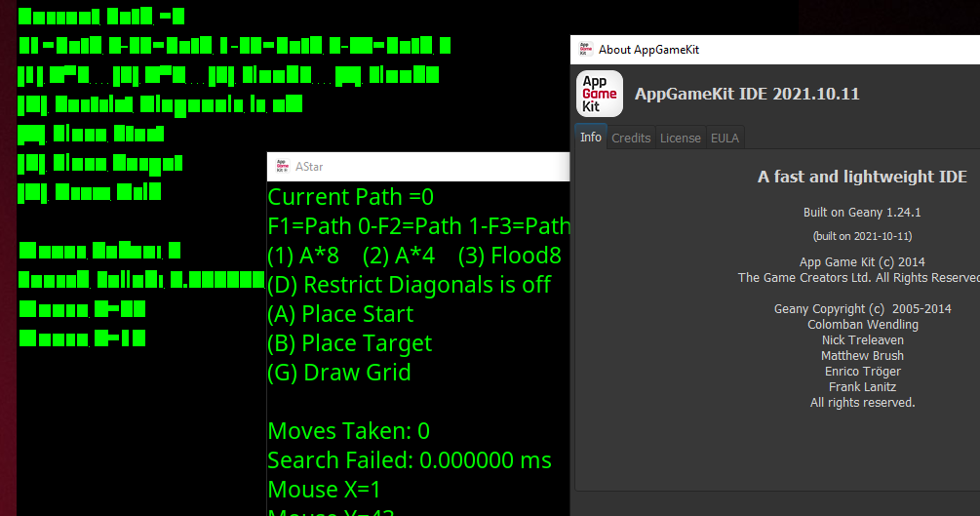Screen dimensions: 980x516
Task: Click the name 'Matthew Brush'
Action: tap(862, 356)
